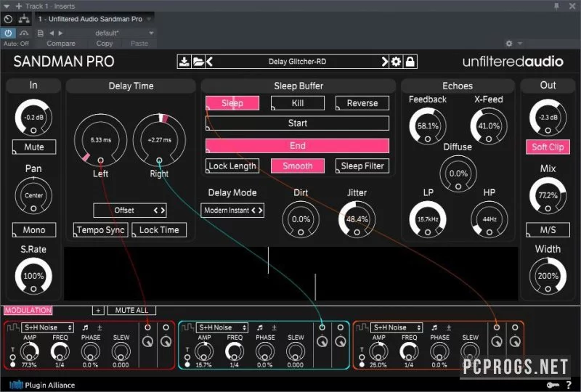This screenshot has width=581, height=392.
Task: Pin the plugin window
Action: [x=556, y=7]
